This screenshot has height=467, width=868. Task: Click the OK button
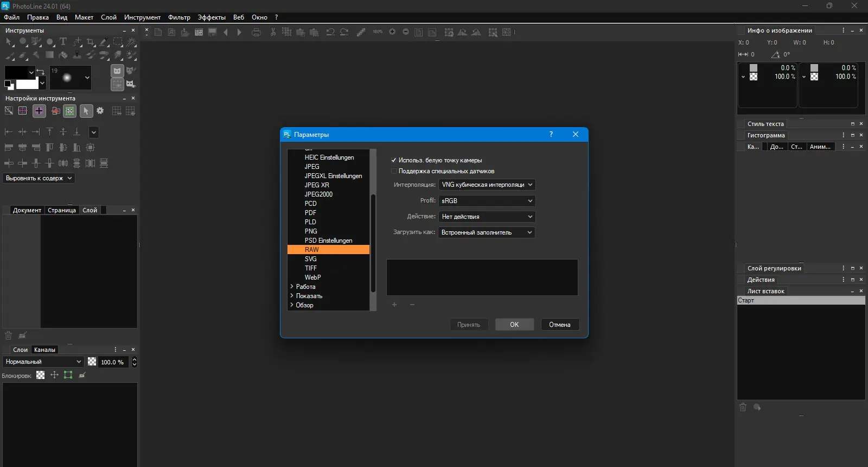(x=514, y=325)
